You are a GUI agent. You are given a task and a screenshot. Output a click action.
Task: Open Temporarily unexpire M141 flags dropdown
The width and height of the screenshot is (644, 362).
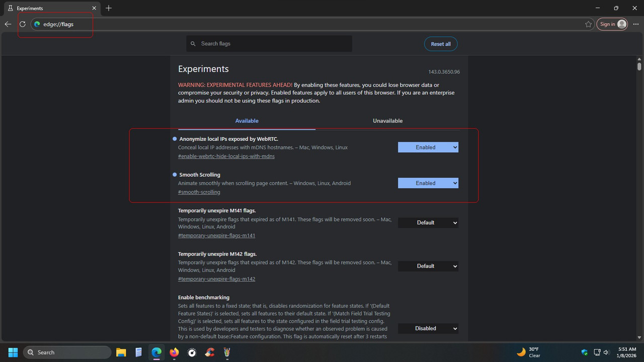coord(428,223)
